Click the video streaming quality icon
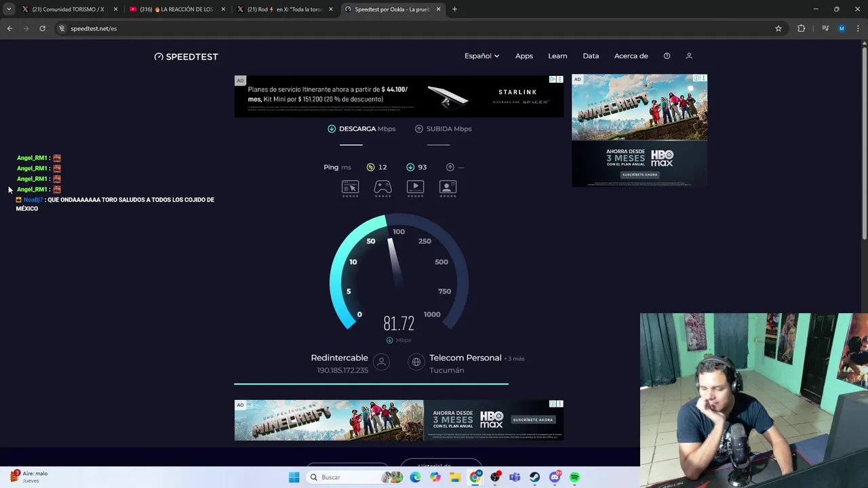The width and height of the screenshot is (868, 488). [x=415, y=187]
